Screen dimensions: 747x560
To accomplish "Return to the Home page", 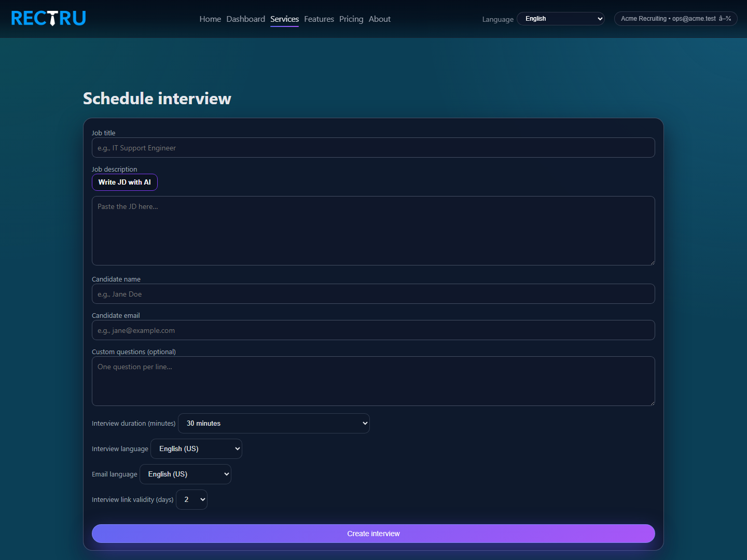I will [x=210, y=19].
